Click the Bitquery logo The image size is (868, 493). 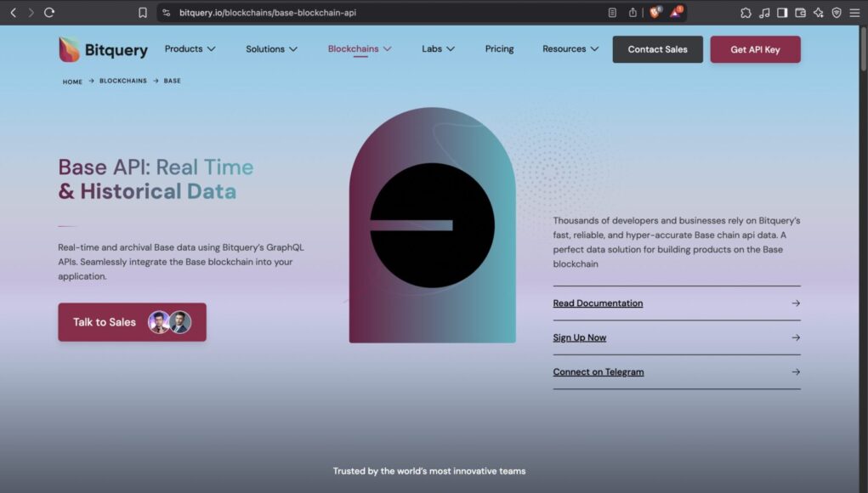pos(103,49)
